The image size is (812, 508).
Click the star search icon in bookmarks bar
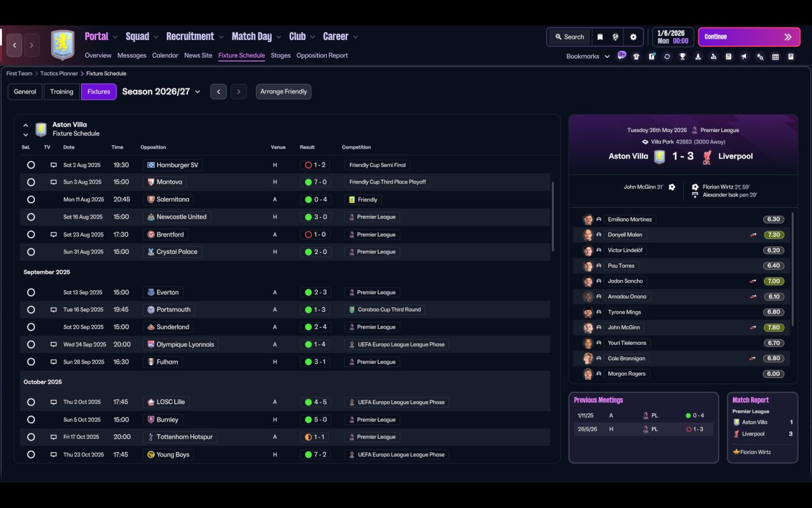760,57
